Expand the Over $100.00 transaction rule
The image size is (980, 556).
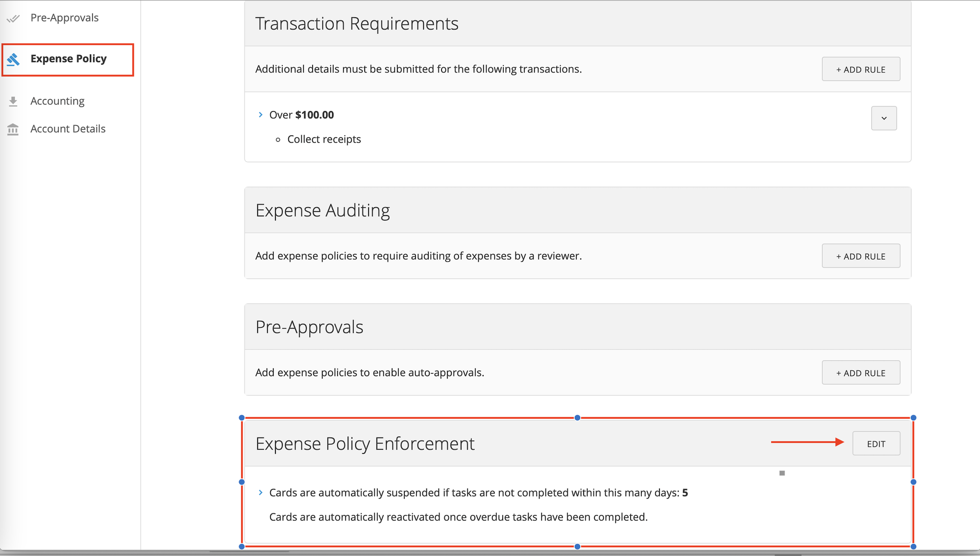coord(260,115)
